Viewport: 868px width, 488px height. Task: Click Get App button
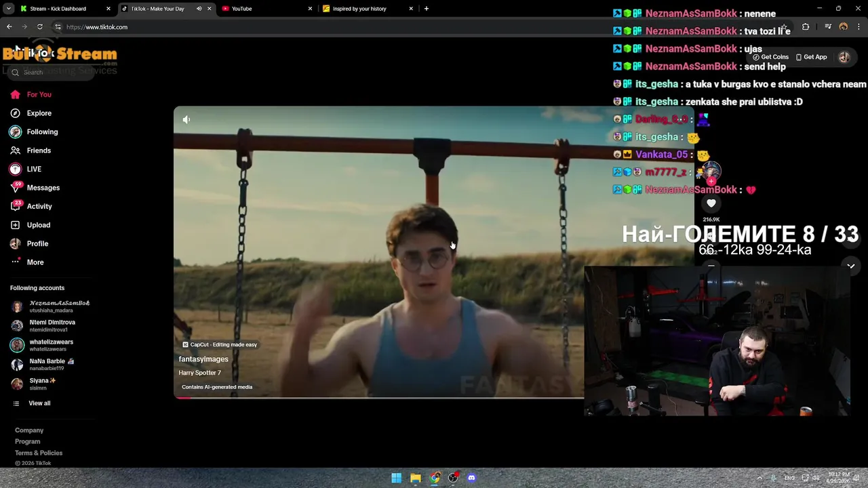coord(811,57)
